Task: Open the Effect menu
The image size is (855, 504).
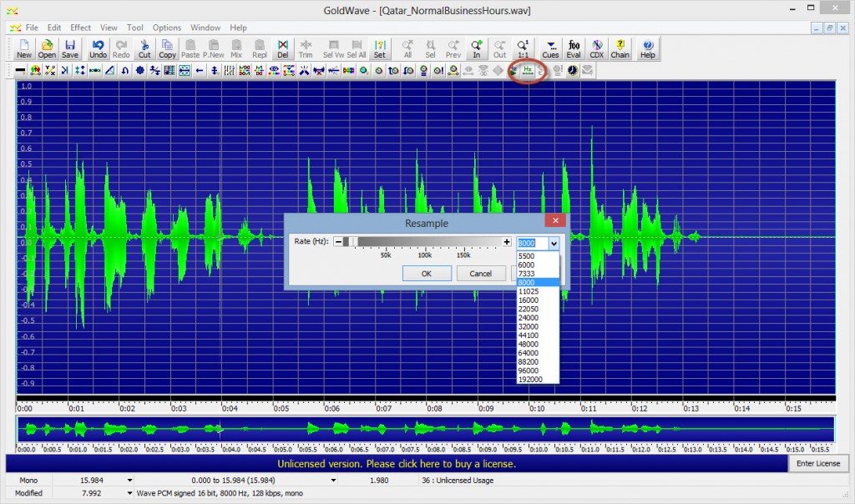Action: pos(80,28)
